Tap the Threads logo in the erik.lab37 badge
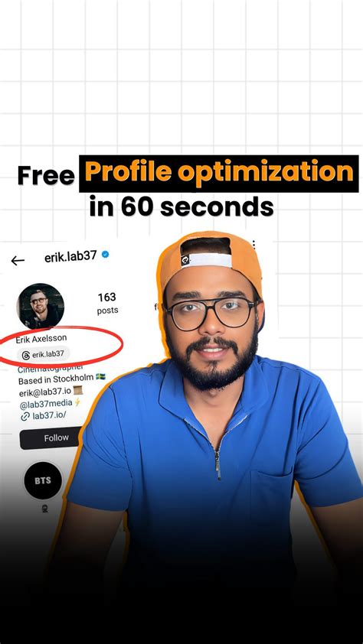This screenshot has height=644, width=363. click(x=26, y=355)
